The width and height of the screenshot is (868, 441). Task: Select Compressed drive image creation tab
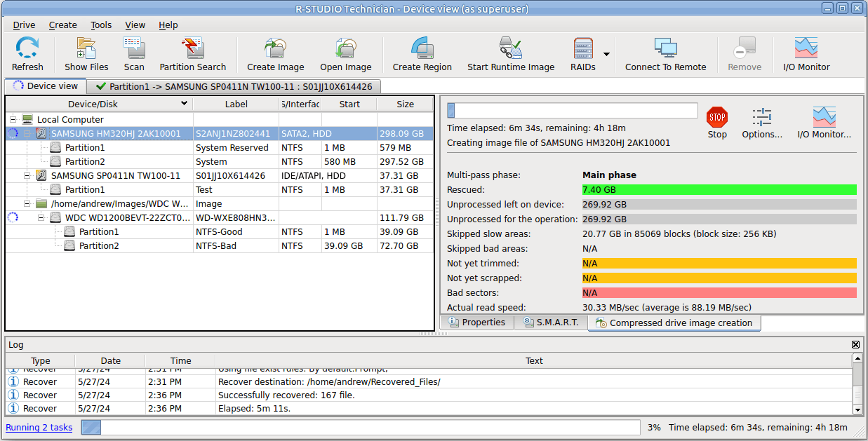coord(674,323)
